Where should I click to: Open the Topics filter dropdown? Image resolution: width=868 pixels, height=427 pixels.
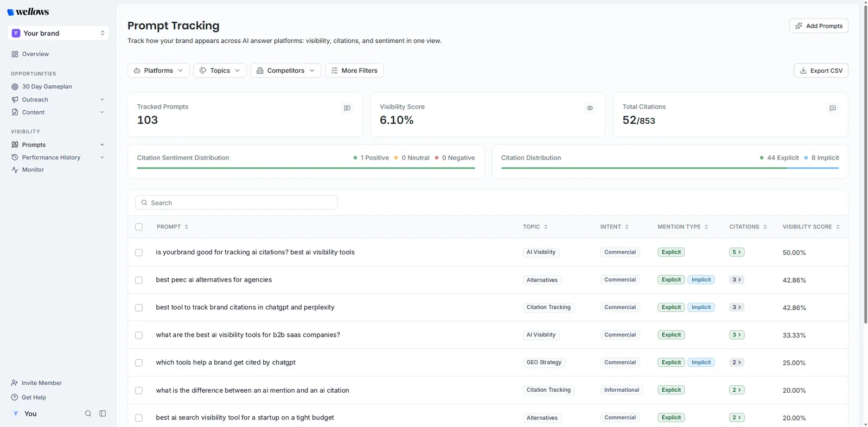(x=220, y=71)
